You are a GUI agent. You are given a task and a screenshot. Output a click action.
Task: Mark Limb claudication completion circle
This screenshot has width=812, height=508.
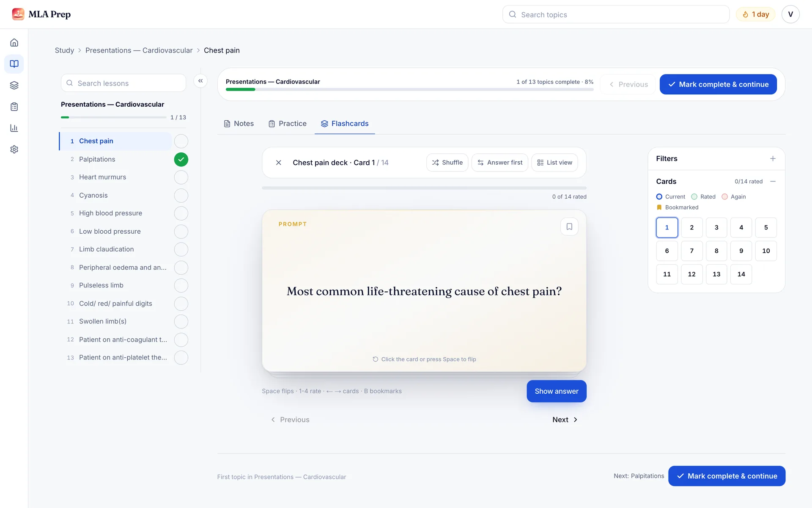181,250
